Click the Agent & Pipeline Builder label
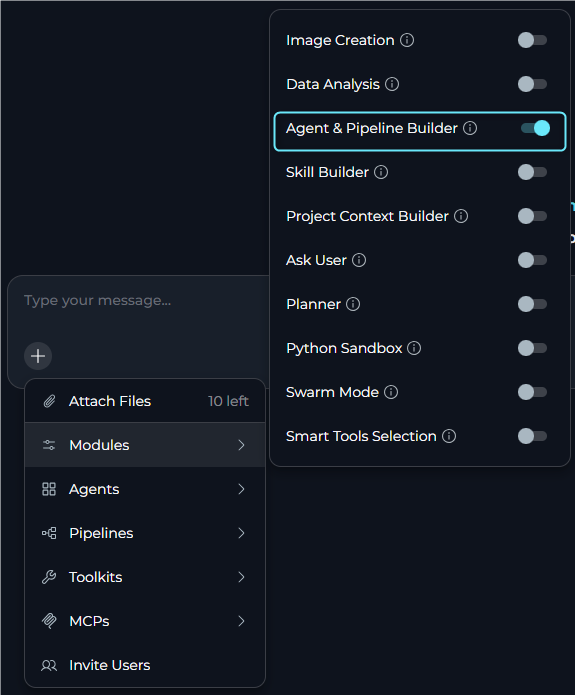 (x=372, y=128)
